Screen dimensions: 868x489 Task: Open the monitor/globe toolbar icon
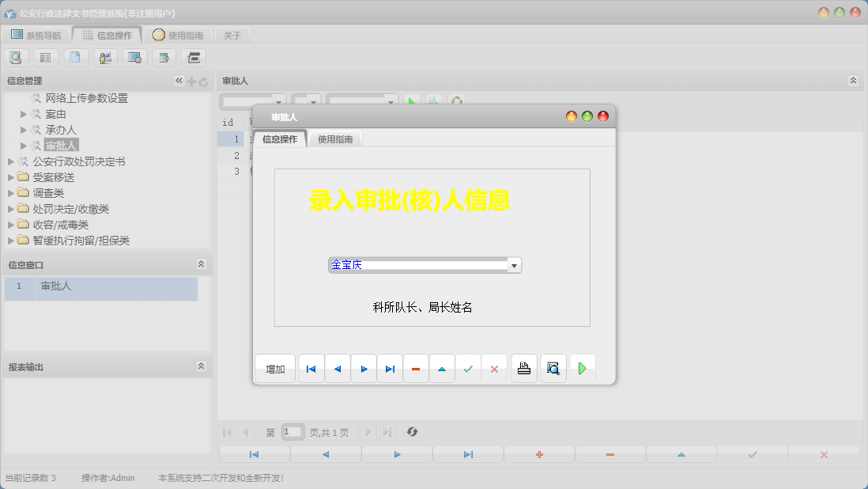[134, 57]
